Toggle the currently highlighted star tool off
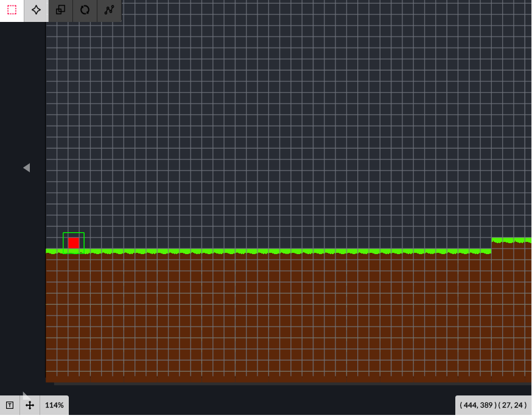 point(35,10)
